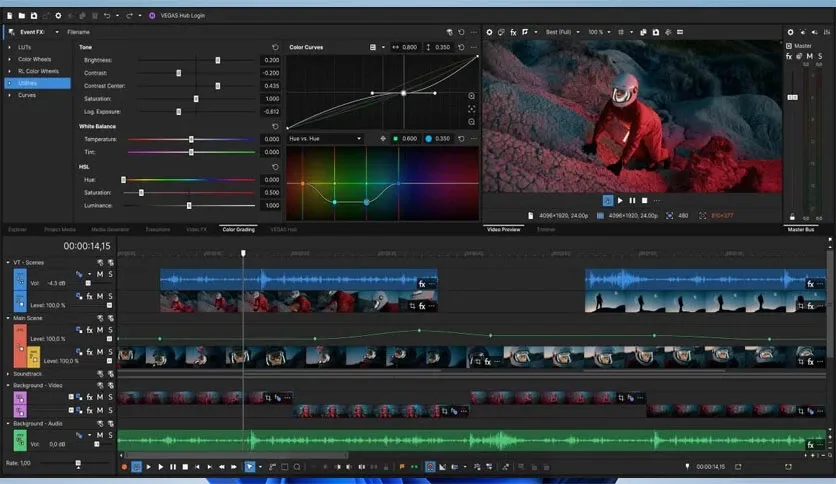The width and height of the screenshot is (836, 484).
Task: Open the Hue vs. Hue dropdown
Action: pos(325,139)
